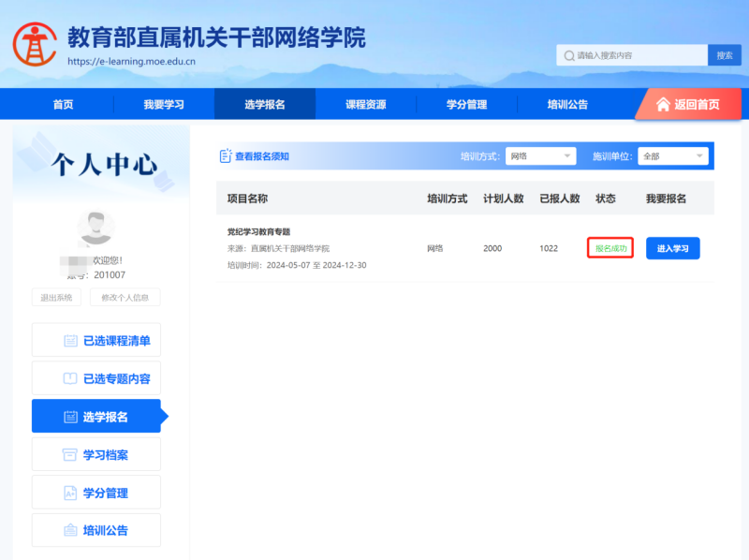Click the 查看报名须知 document icon
This screenshot has width=749, height=560.
point(225,156)
